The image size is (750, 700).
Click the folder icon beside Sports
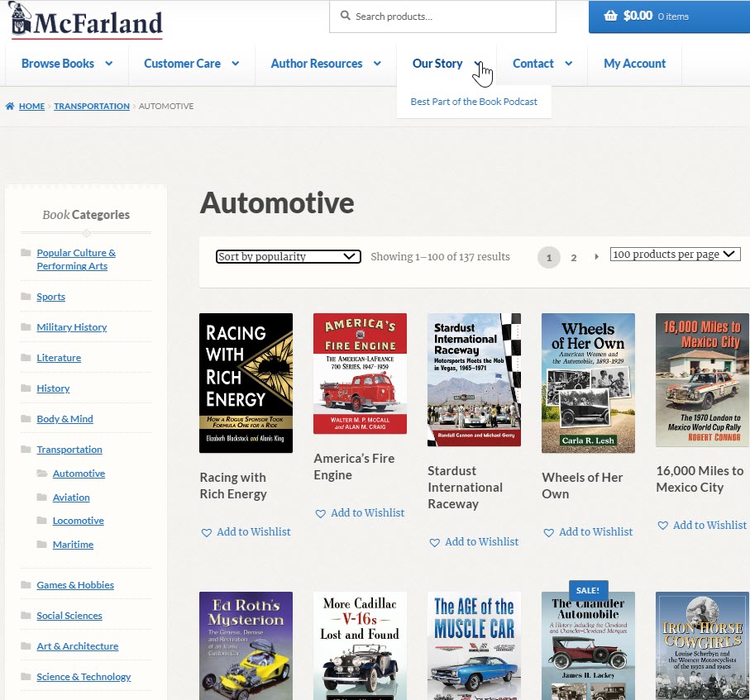pyautogui.click(x=26, y=297)
